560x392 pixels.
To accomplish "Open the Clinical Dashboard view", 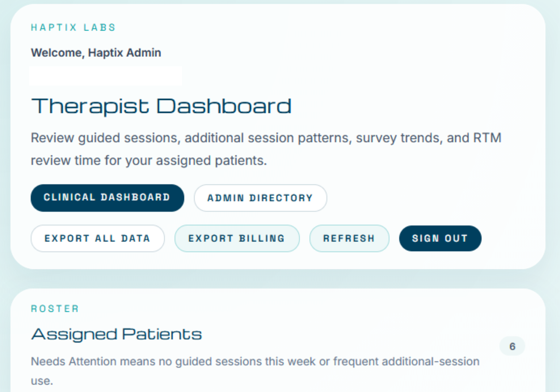I will 107,198.
